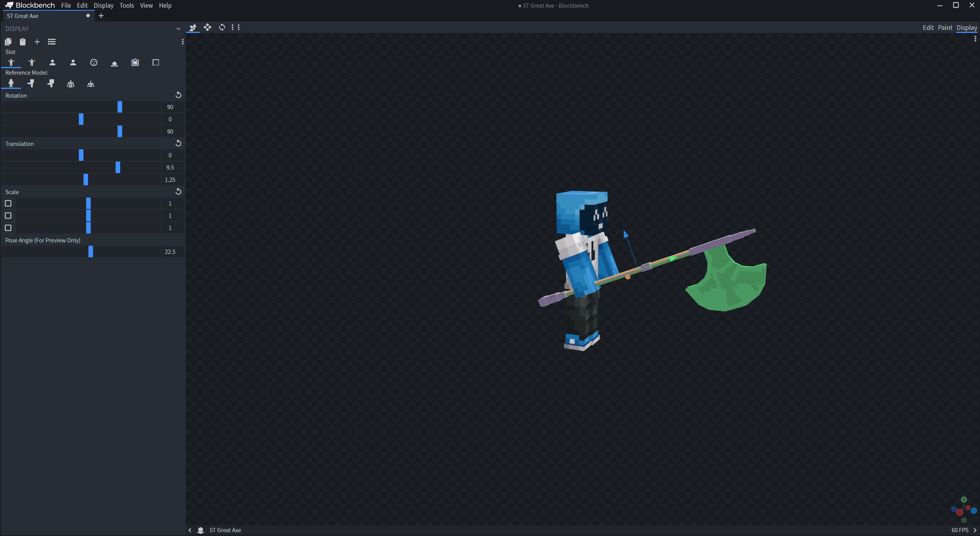Screen dimensions: 980x536
Task: Switch to the Paint mode tab
Action: click(x=945, y=28)
